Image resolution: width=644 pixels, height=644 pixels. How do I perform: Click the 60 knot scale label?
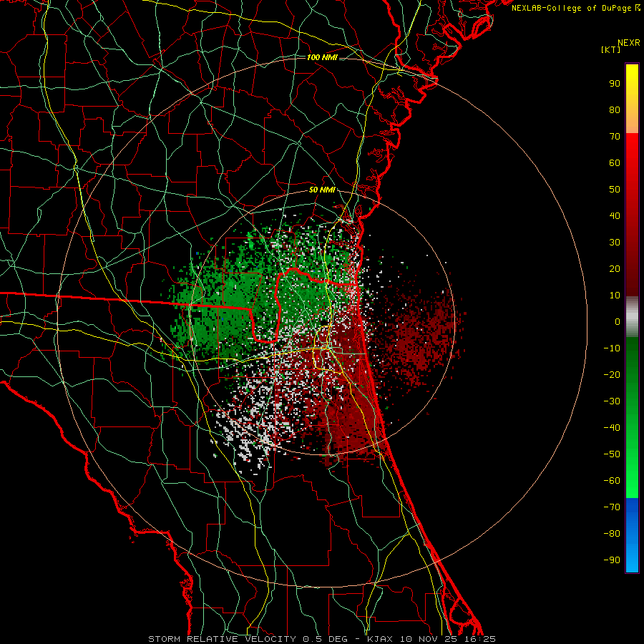click(615, 162)
